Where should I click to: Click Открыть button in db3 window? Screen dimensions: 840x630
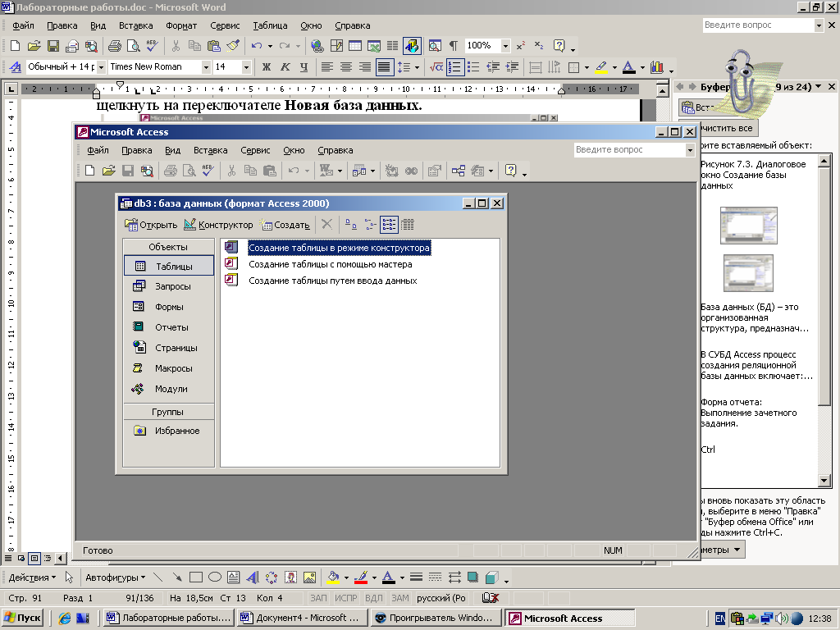click(x=151, y=225)
